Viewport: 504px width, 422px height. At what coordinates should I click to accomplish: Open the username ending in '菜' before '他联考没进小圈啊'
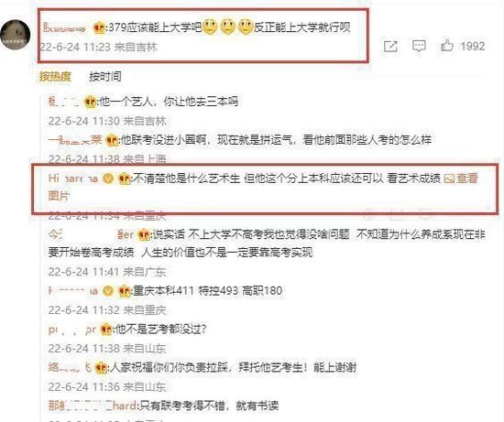point(75,140)
